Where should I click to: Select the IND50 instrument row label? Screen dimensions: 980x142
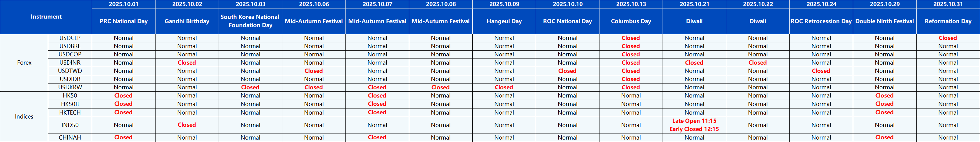70,125
